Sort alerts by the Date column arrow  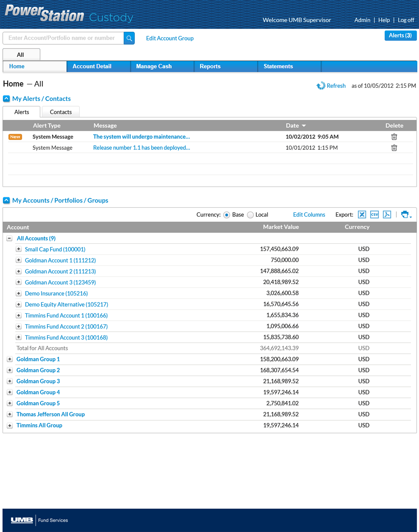coord(304,126)
